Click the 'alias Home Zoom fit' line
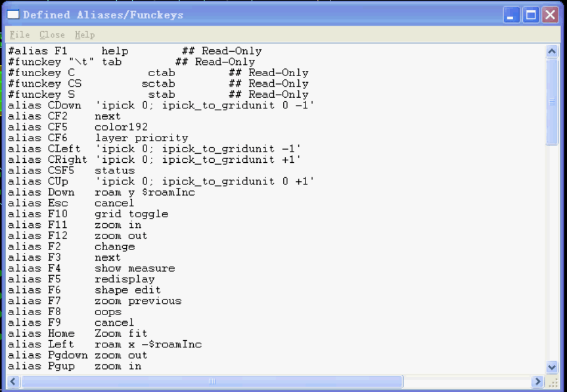Viewport: 567px width, 392px height. (x=78, y=333)
